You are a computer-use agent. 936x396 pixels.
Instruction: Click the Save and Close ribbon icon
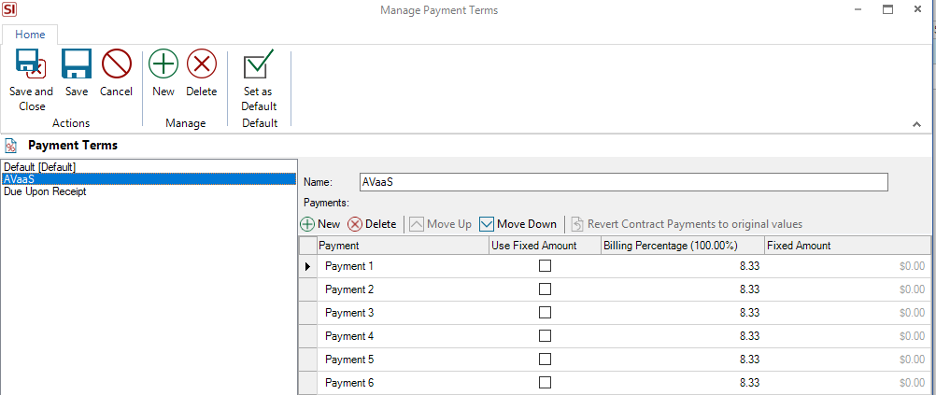click(x=31, y=64)
